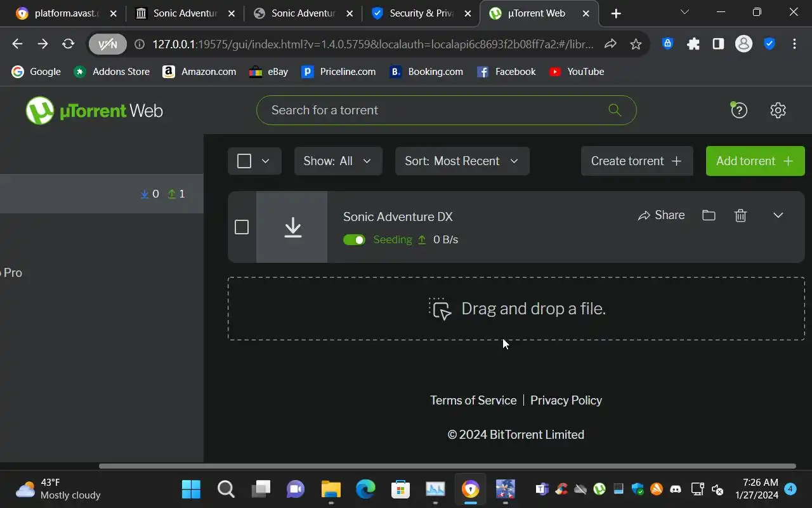Open the Addons Store bookmark
The width and height of the screenshot is (812, 508).
point(112,72)
